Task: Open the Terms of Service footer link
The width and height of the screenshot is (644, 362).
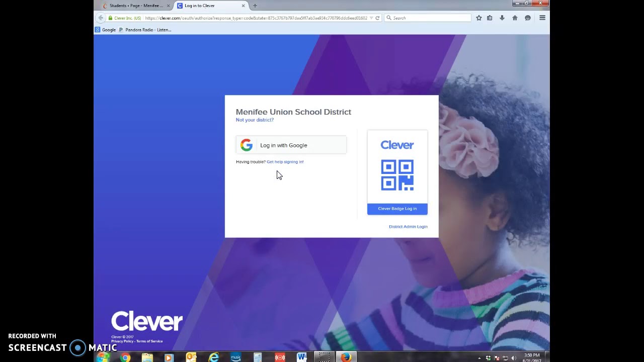Action: (x=149, y=341)
